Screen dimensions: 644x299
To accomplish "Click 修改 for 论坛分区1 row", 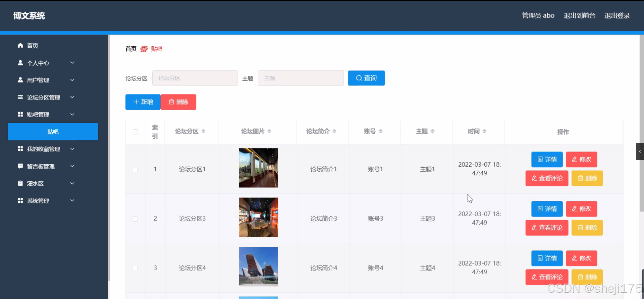I will [x=582, y=160].
